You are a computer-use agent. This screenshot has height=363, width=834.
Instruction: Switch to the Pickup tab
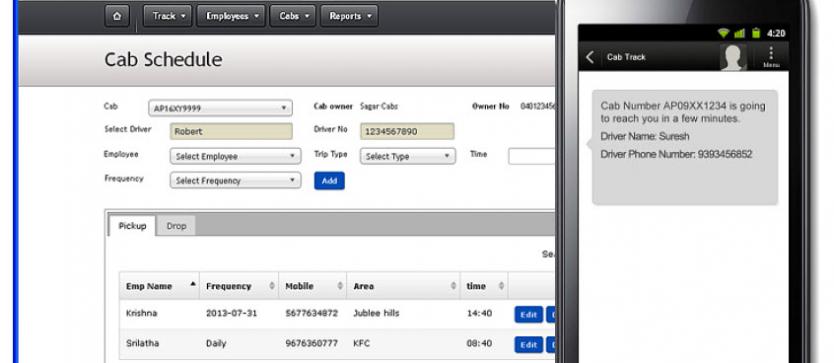pos(132,226)
